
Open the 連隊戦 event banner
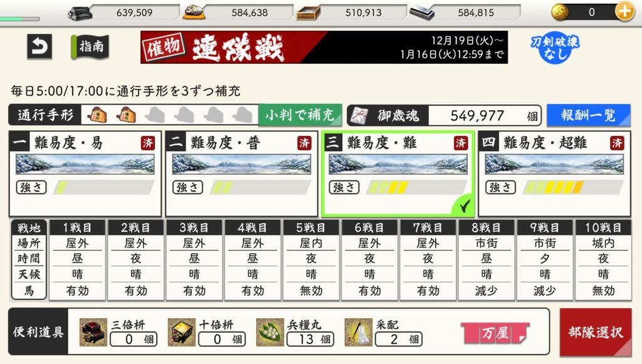tap(324, 48)
